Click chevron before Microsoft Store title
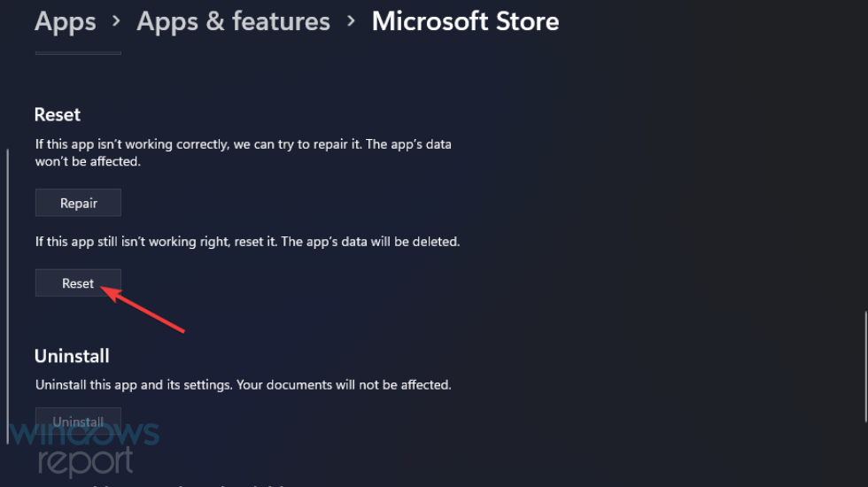Screen dimensions: 868x487 click(351, 21)
